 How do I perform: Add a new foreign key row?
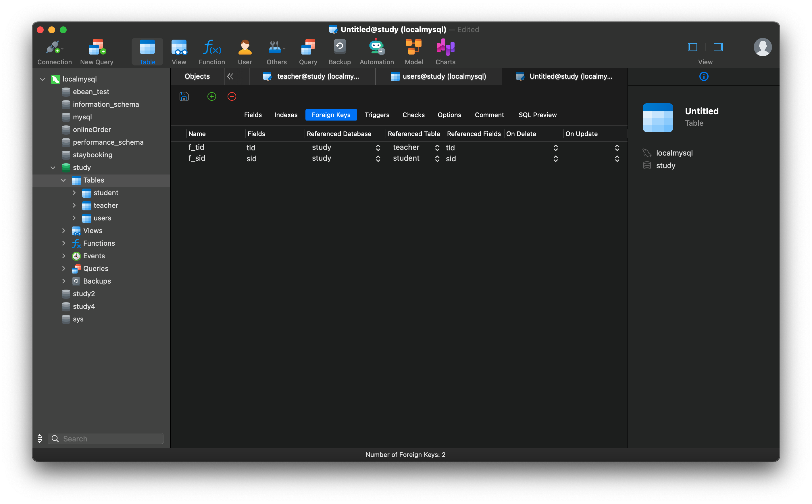click(211, 96)
